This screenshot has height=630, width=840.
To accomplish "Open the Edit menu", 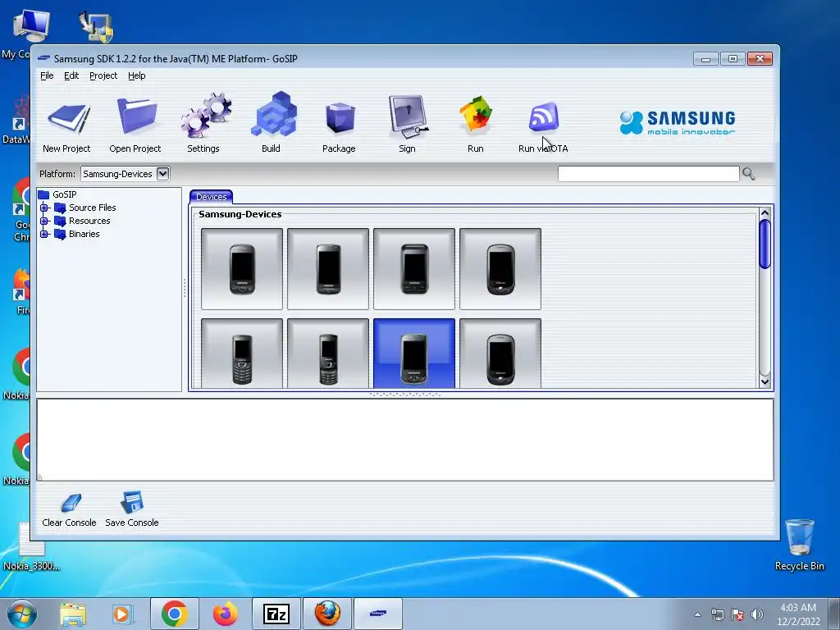I will [x=71, y=75].
